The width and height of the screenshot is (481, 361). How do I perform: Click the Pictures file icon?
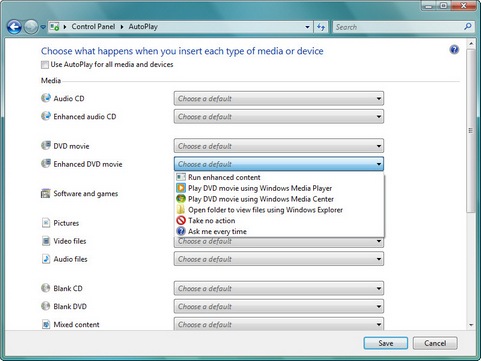click(46, 222)
